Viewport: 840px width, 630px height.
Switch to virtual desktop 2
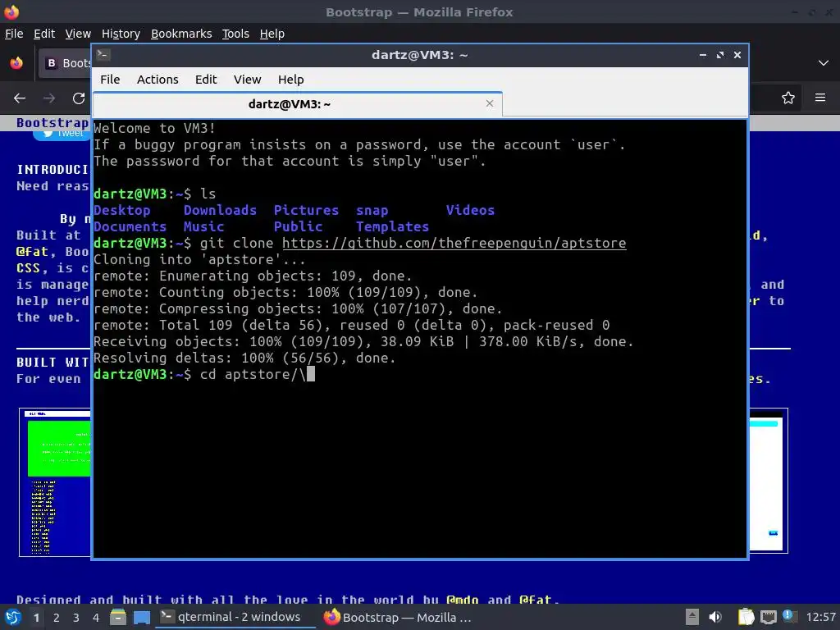pos(57,618)
